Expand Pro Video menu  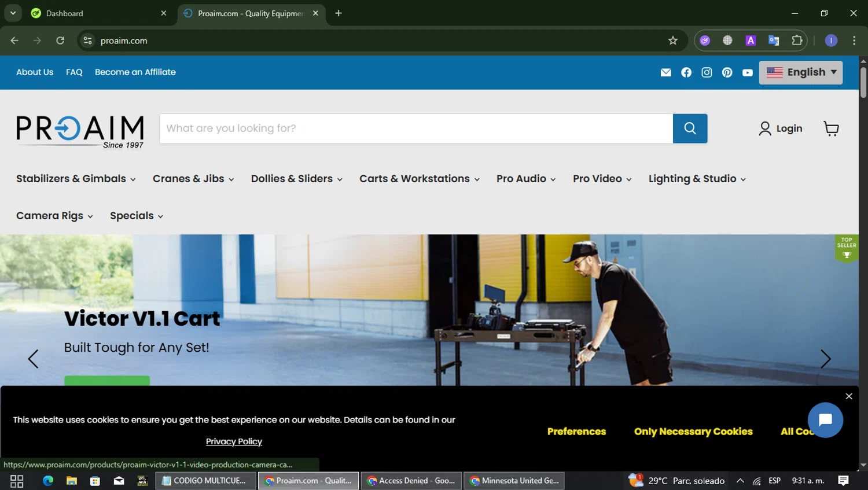click(602, 179)
